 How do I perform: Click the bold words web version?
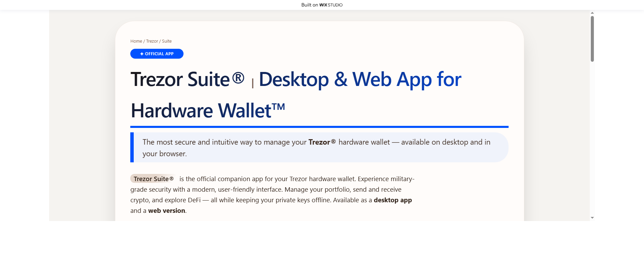[x=166, y=211]
